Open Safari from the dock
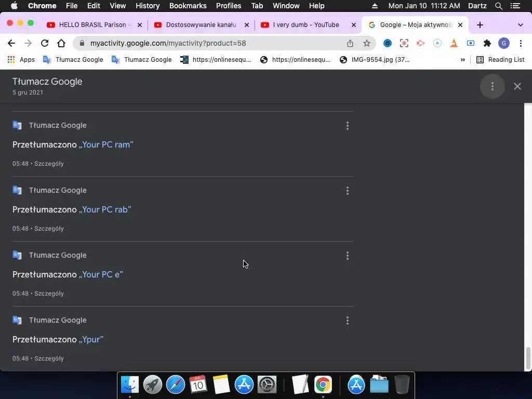This screenshot has height=399, width=532. (x=176, y=384)
